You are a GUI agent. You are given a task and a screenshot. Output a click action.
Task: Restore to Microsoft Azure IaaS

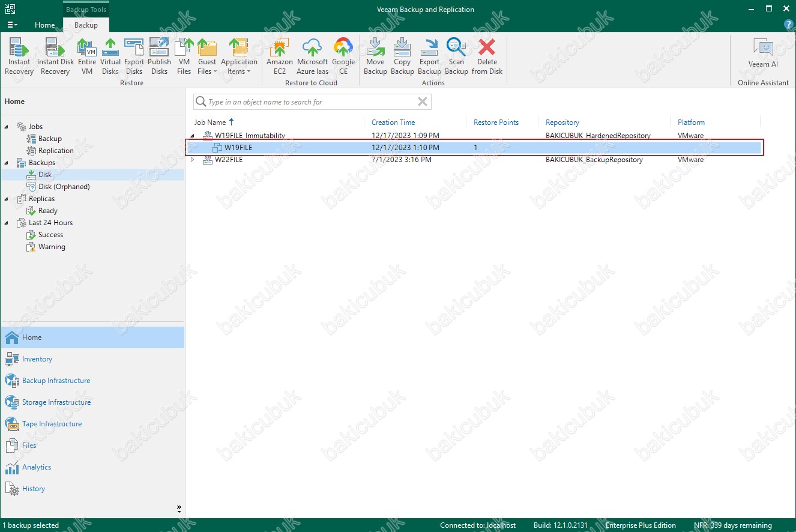312,56
